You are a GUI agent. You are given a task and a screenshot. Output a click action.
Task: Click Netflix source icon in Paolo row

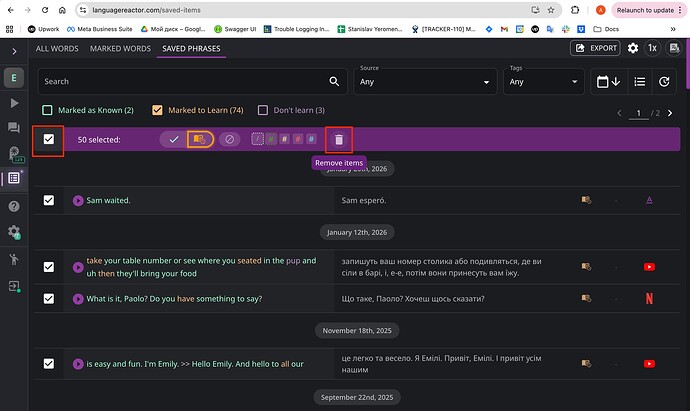click(x=649, y=298)
